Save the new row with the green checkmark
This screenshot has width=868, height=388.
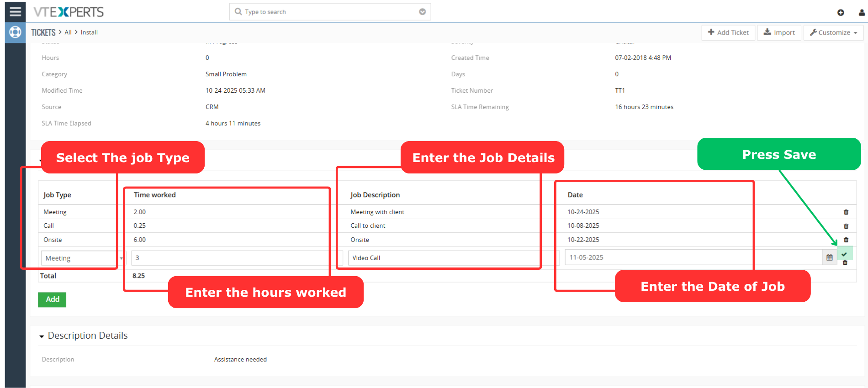point(844,254)
